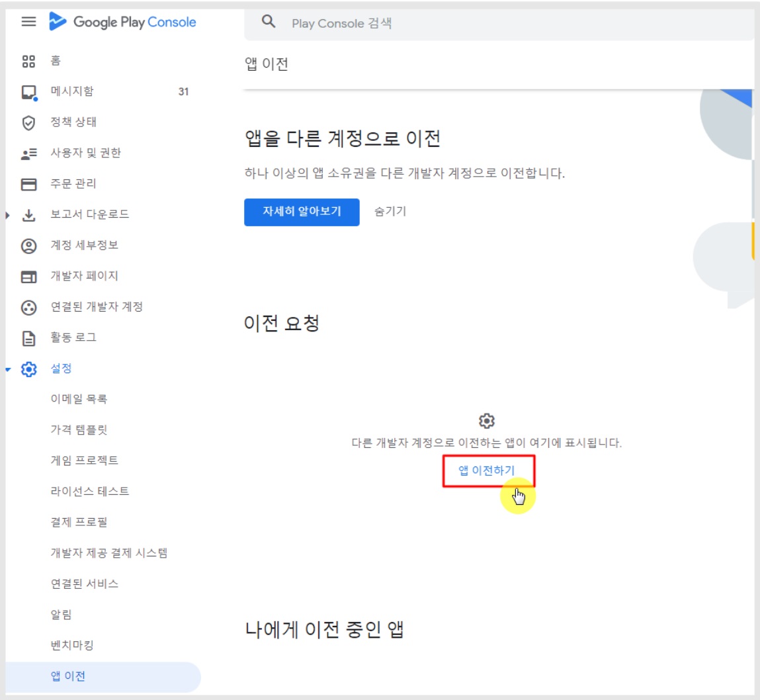Click the search magnifier icon
This screenshot has height=700, width=760.
point(269,22)
